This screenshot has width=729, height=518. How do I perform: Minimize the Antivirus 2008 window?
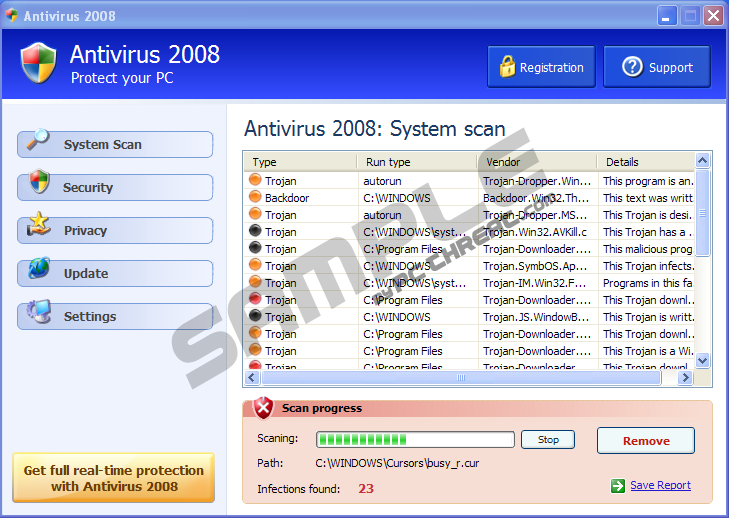click(666, 16)
